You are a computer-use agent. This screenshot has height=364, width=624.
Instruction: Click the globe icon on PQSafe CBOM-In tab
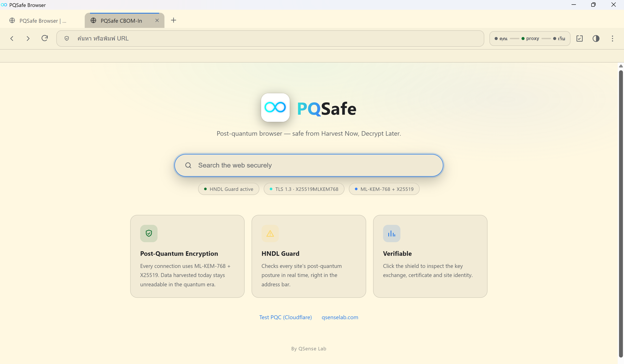click(93, 21)
